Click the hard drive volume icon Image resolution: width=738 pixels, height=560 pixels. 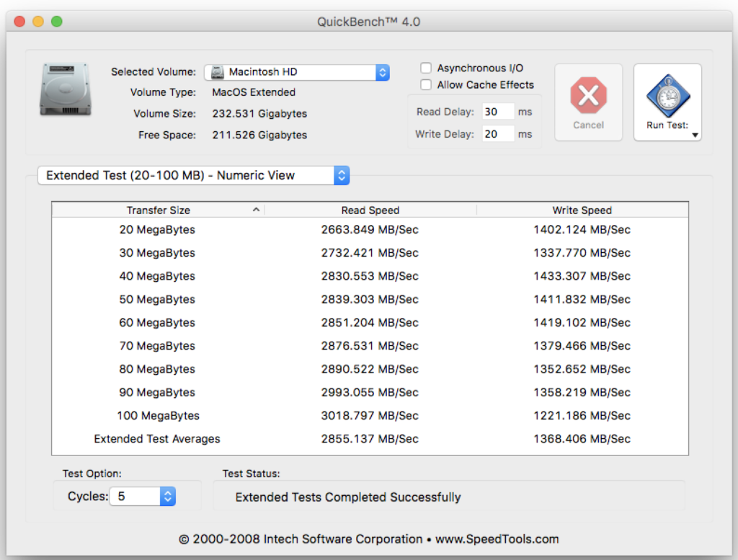point(65,89)
